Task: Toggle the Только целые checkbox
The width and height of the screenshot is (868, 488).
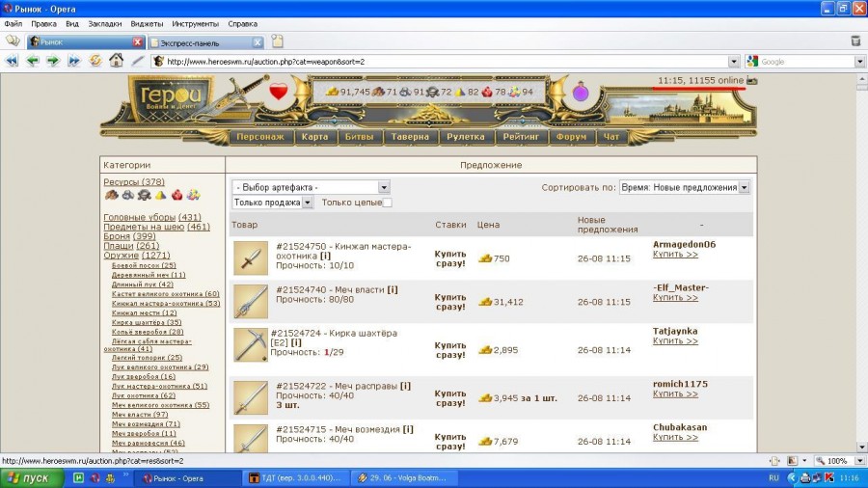Action: click(x=388, y=203)
